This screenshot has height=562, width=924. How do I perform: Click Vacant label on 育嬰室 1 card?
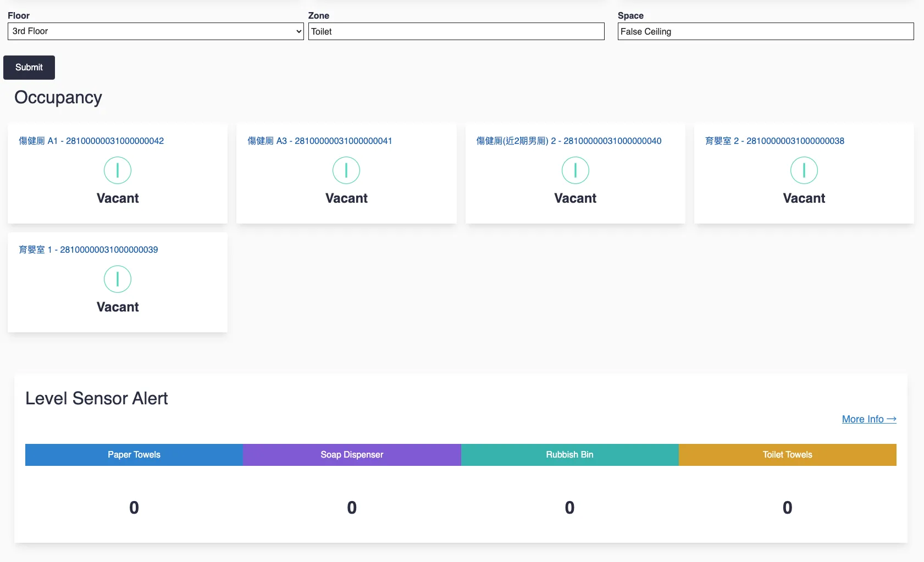(118, 307)
